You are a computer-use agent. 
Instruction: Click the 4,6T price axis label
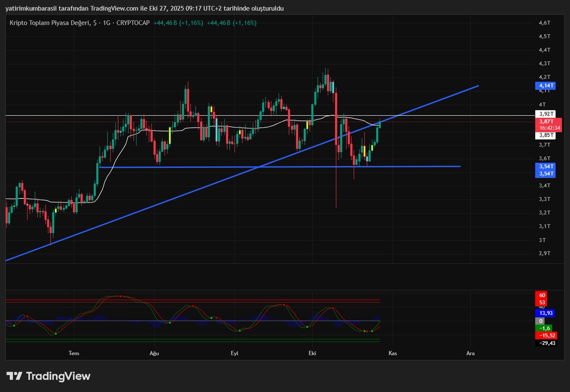[x=544, y=23]
